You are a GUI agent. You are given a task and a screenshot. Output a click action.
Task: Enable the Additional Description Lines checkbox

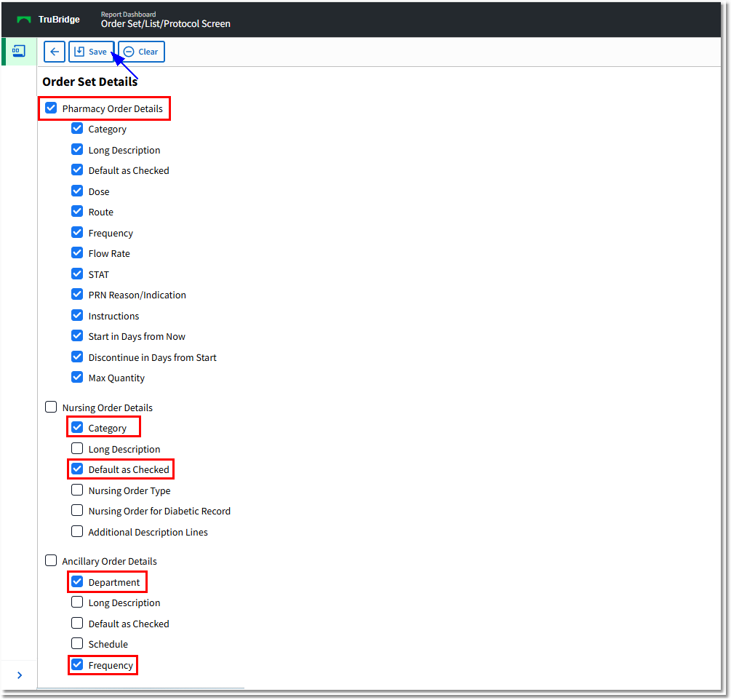76,530
